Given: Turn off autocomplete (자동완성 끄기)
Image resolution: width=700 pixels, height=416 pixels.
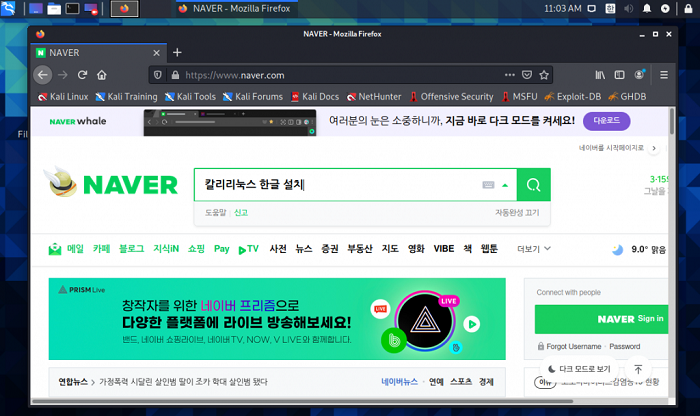Looking at the screenshot, I should tap(517, 212).
